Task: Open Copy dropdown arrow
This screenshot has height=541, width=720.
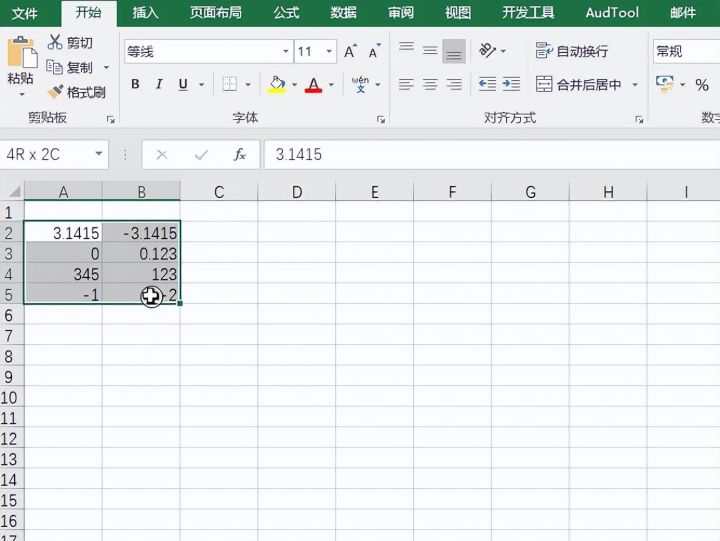Action: (x=107, y=68)
